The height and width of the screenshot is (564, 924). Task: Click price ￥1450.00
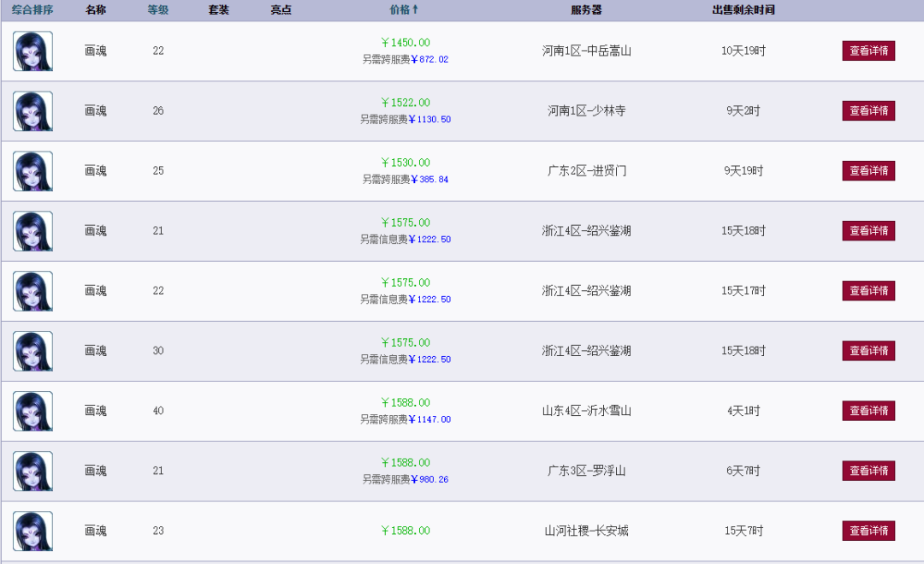[406, 43]
